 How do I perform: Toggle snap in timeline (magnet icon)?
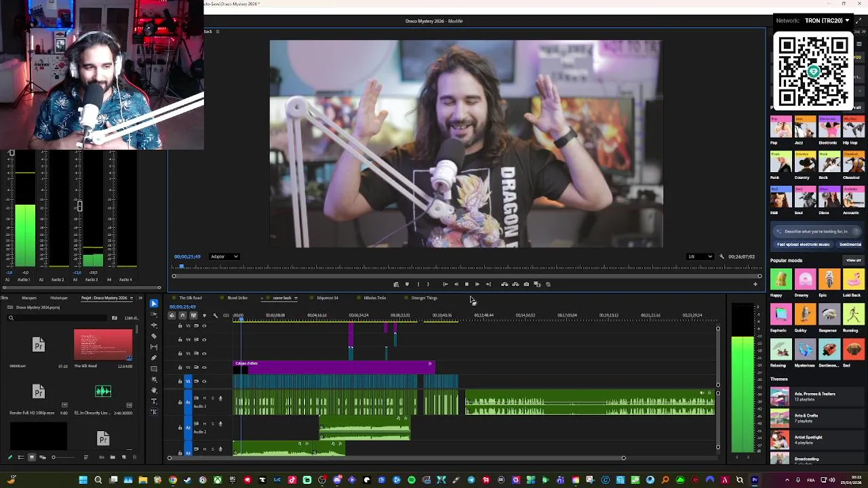(182, 315)
